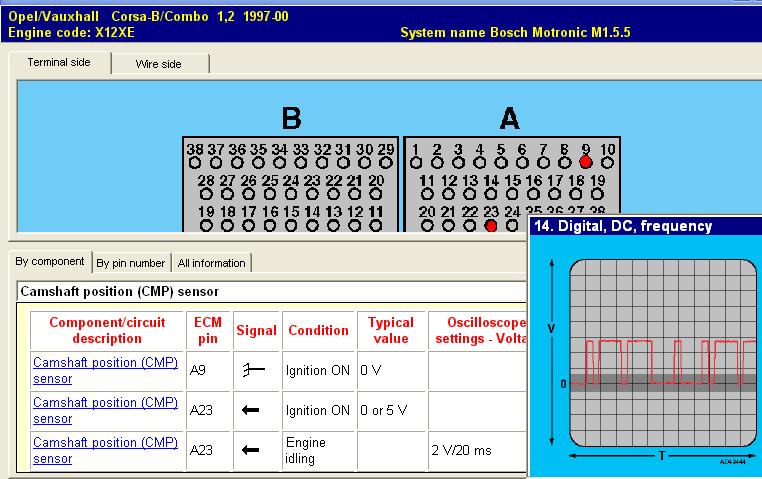Click the 0 V typical value cell
Viewport: 762px width, 479px height.
tap(391, 370)
